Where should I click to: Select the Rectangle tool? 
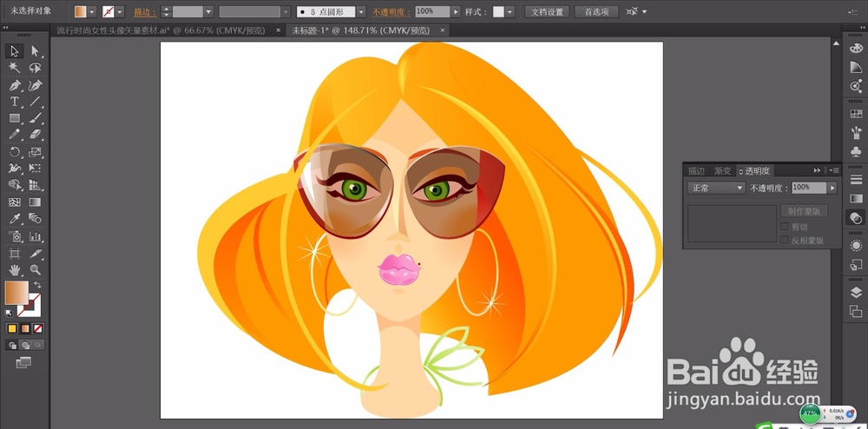pyautogui.click(x=15, y=118)
